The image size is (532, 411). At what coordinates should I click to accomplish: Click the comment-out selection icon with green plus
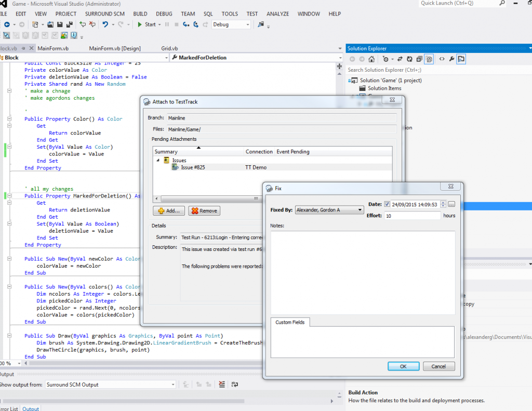pyautogui.click(x=83, y=24)
